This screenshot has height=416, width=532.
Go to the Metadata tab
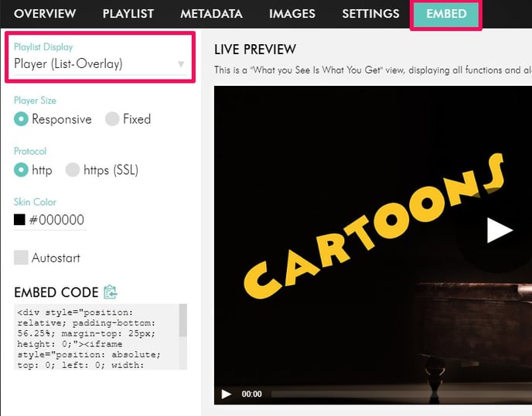211,14
